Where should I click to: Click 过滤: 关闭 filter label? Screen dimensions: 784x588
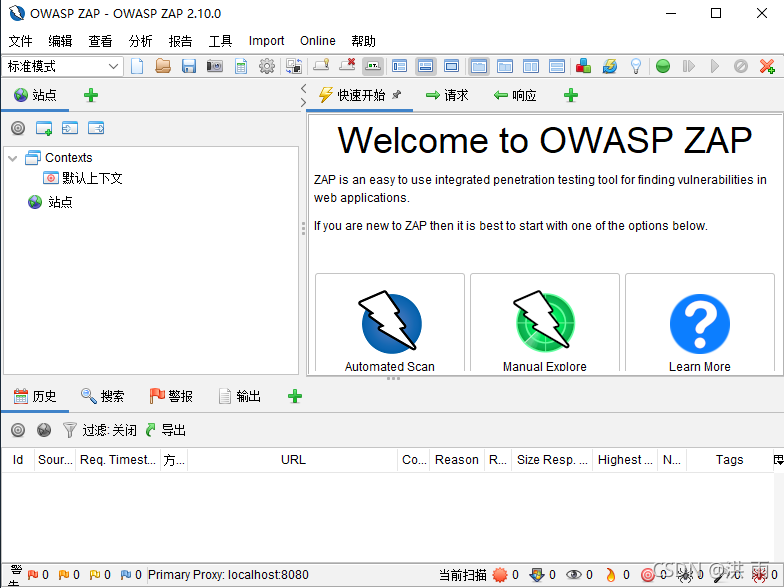point(110,430)
